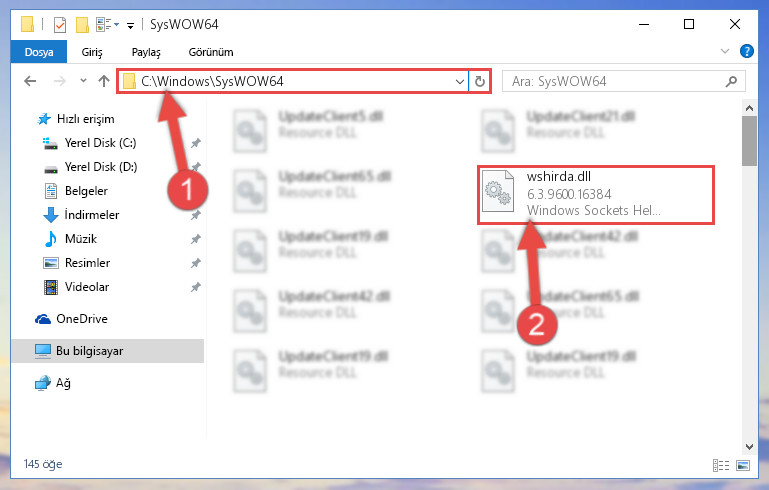Refresh the SysWOW64 folder view
Image resolution: width=769 pixels, height=490 pixels.
480,81
